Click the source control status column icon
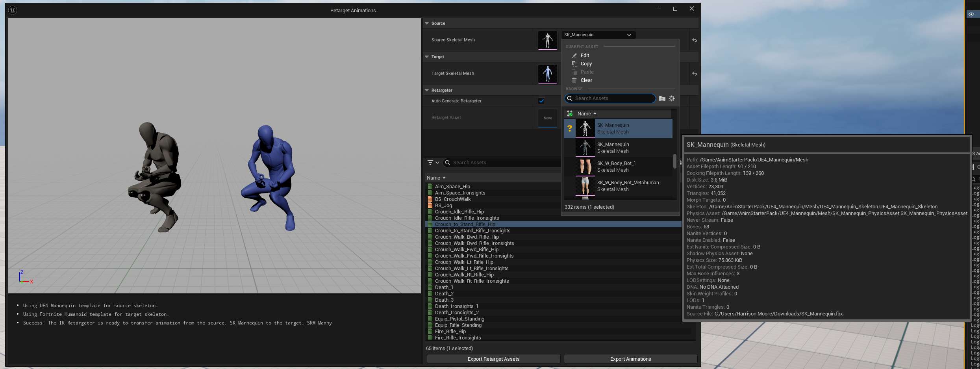Screen dimensions: 980x369 (x=570, y=114)
